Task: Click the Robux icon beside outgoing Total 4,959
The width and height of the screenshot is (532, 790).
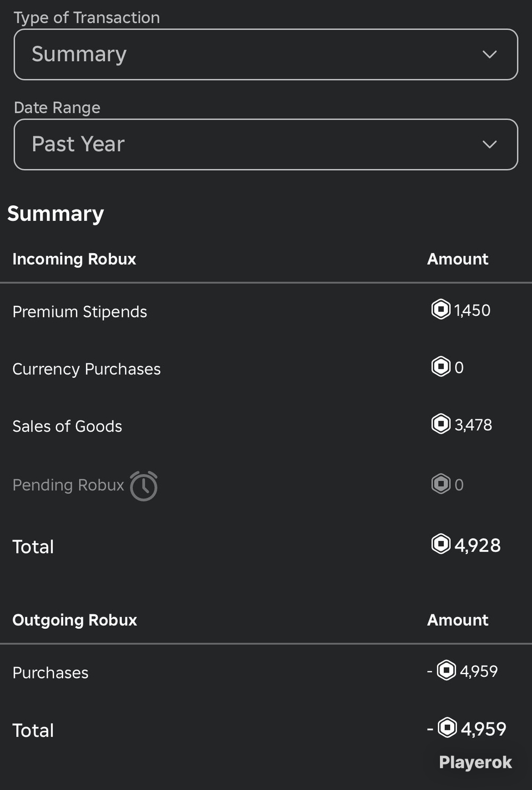Action: (x=447, y=728)
